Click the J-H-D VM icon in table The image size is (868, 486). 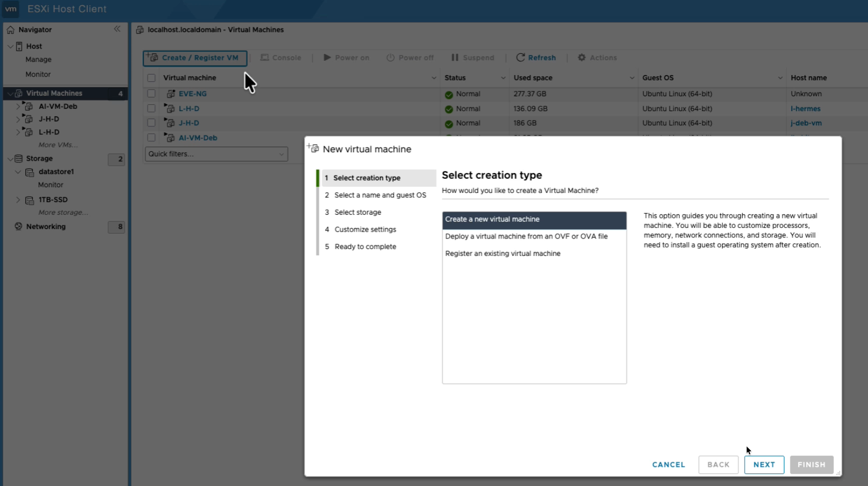tap(170, 123)
